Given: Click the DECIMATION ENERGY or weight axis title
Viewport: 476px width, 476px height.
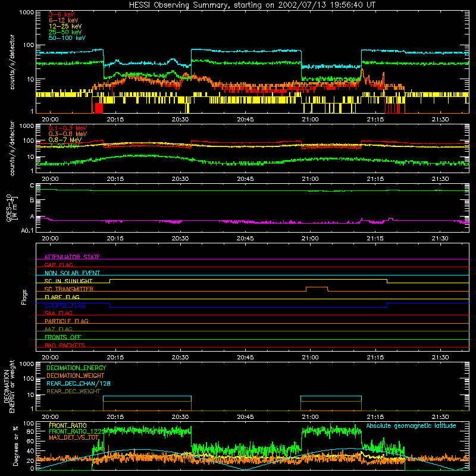Looking at the screenshot, I should 9,387.
